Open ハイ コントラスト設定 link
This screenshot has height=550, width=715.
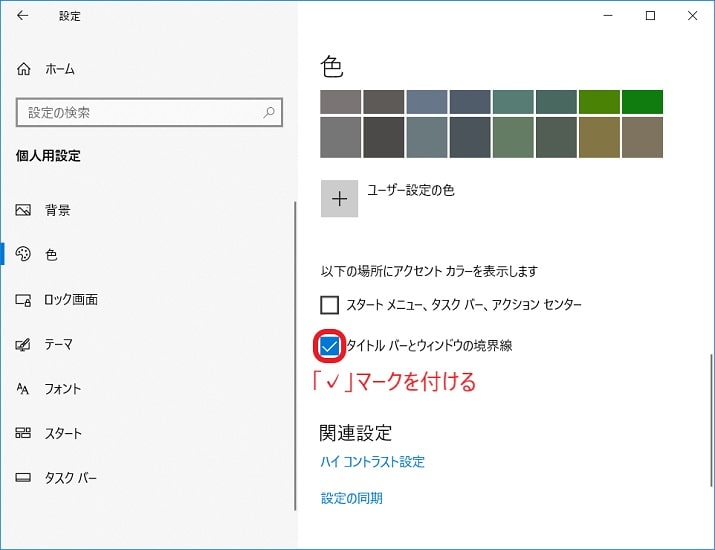(x=373, y=462)
